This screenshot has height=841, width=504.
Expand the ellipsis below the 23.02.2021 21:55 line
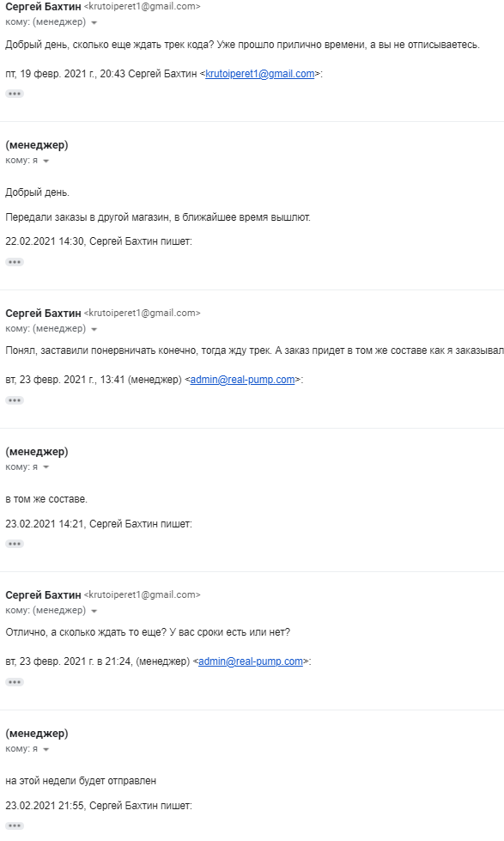[15, 826]
